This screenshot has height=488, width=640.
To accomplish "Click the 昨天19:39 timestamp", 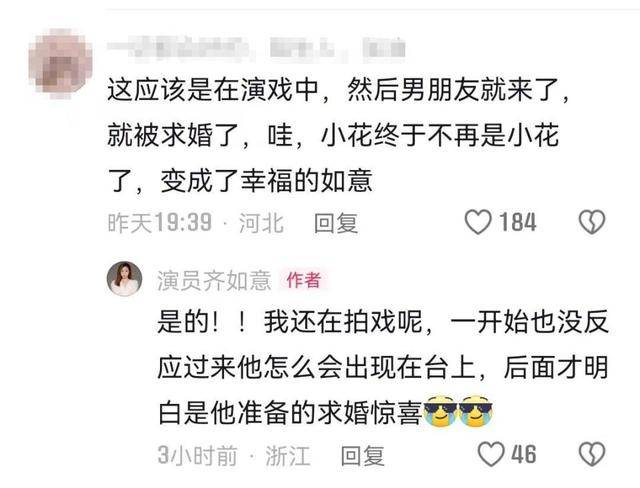I will pos(160,223).
